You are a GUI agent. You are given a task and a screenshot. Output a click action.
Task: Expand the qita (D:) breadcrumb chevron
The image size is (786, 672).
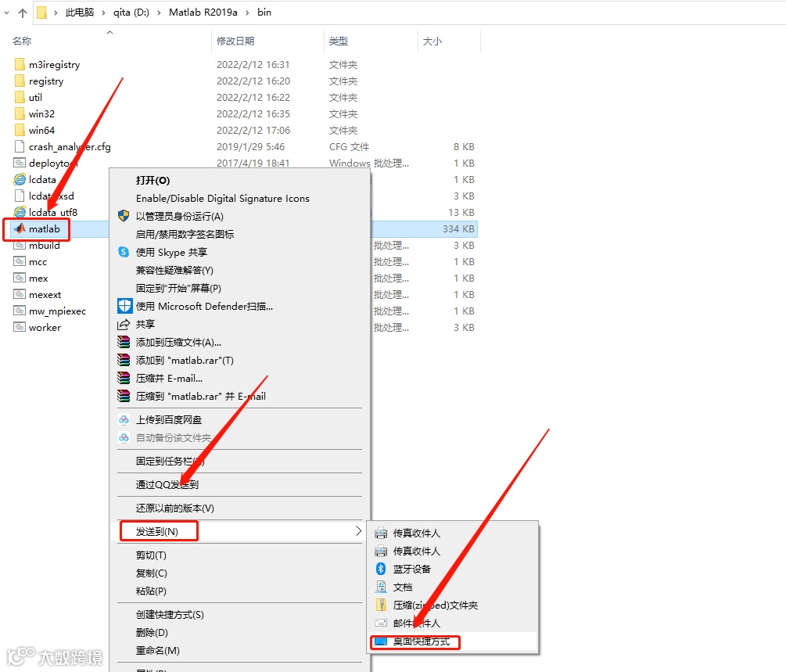coord(159,13)
